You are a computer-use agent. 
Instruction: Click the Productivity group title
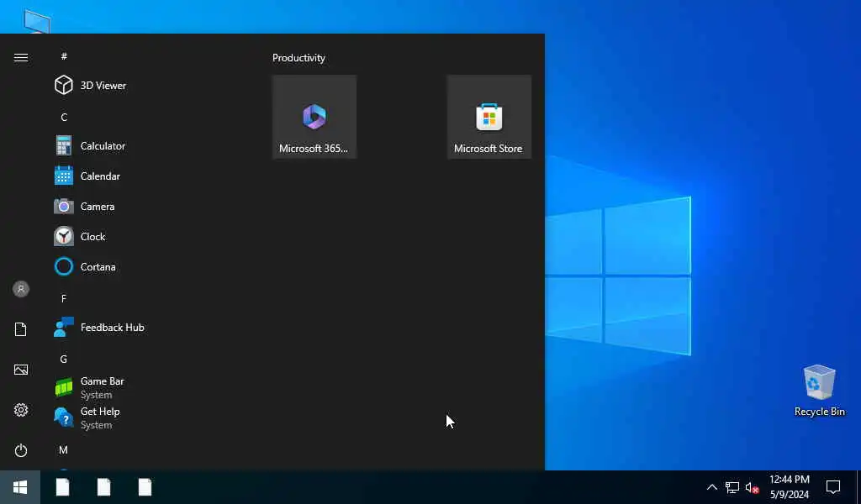[x=298, y=58]
